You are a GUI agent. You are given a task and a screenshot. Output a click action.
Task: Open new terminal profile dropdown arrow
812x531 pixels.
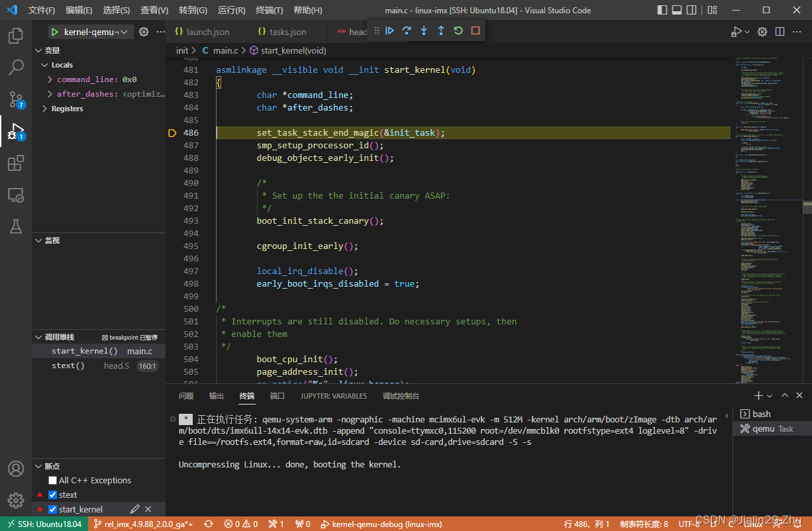tap(770, 396)
